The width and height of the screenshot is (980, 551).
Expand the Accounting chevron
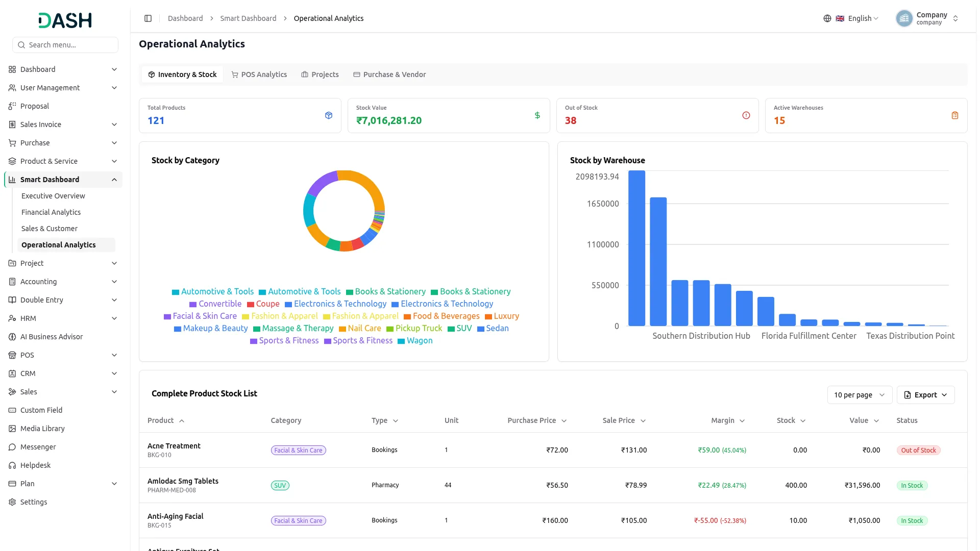[x=114, y=282]
